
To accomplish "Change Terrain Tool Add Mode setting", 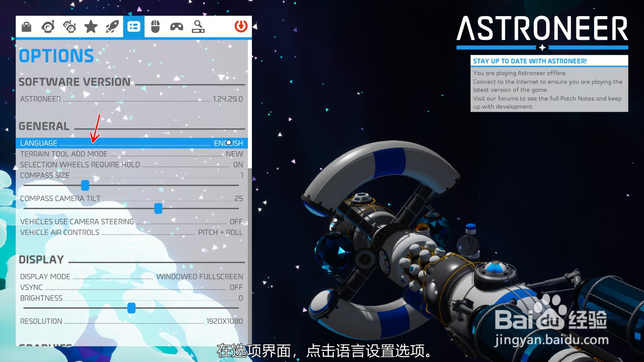I will (132, 154).
